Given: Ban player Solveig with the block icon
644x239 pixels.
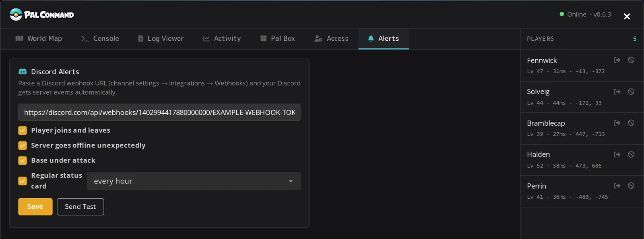Looking at the screenshot, I should tap(631, 91).
